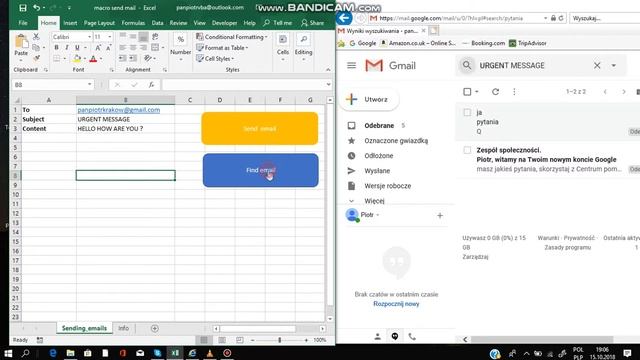Open the font size dropdown
The width and height of the screenshot is (640, 360).
point(109,37)
